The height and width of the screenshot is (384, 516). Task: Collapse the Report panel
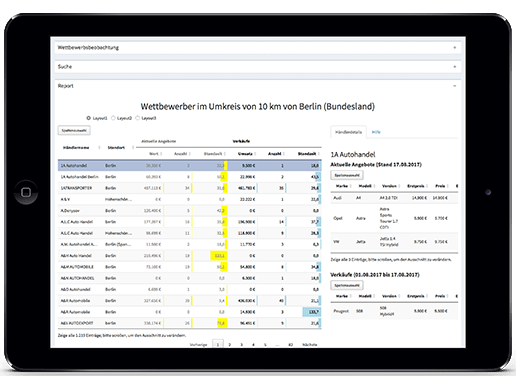[x=455, y=86]
